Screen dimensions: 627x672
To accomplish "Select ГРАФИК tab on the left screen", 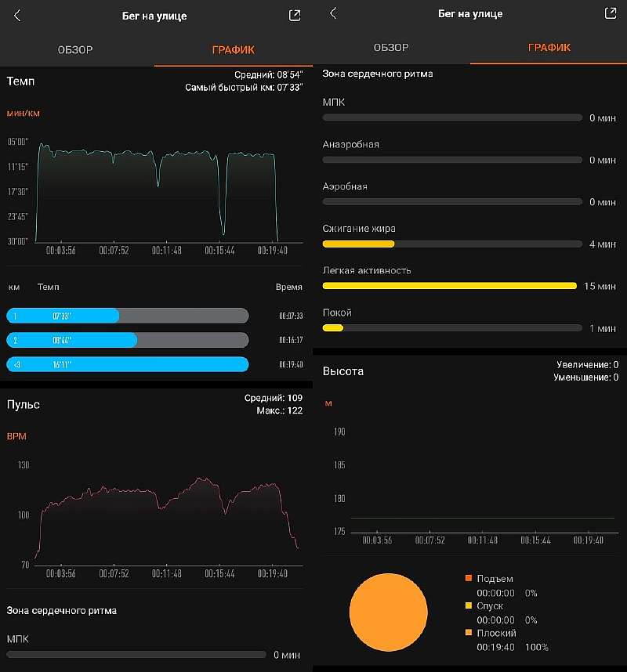I will 233,50.
